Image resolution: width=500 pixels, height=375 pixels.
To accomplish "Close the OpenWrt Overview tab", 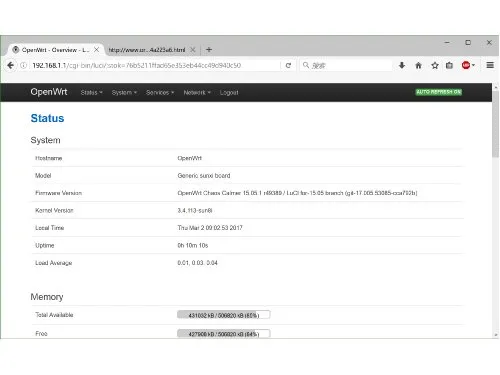I will click(x=96, y=50).
